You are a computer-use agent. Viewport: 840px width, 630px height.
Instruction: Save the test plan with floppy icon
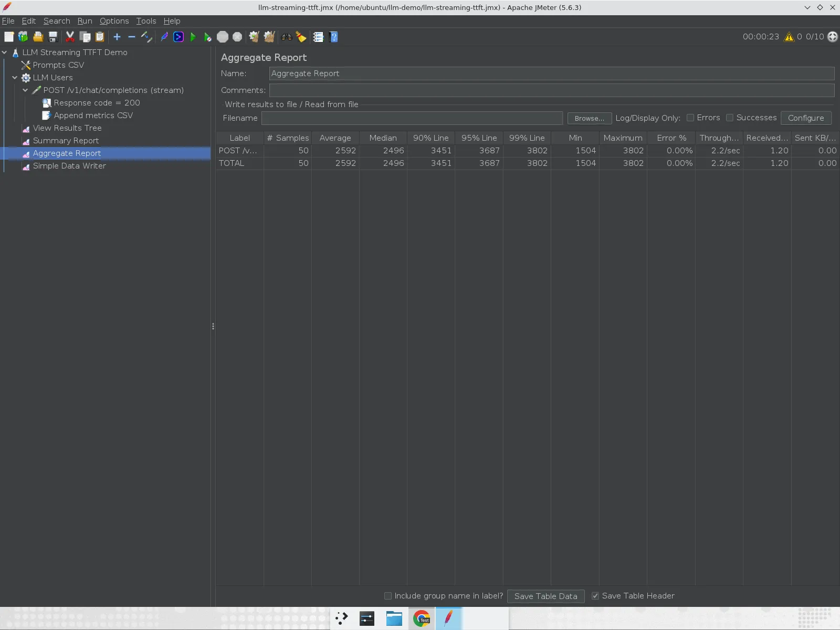pyautogui.click(x=52, y=37)
